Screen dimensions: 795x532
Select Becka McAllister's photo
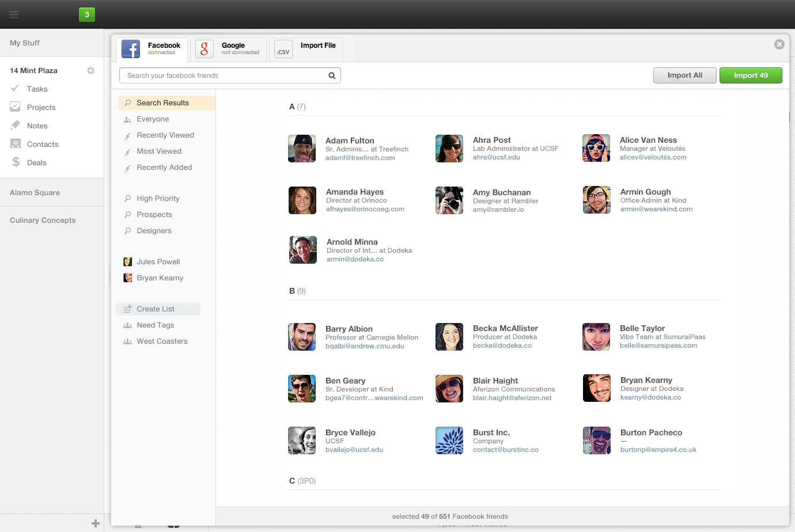449,337
